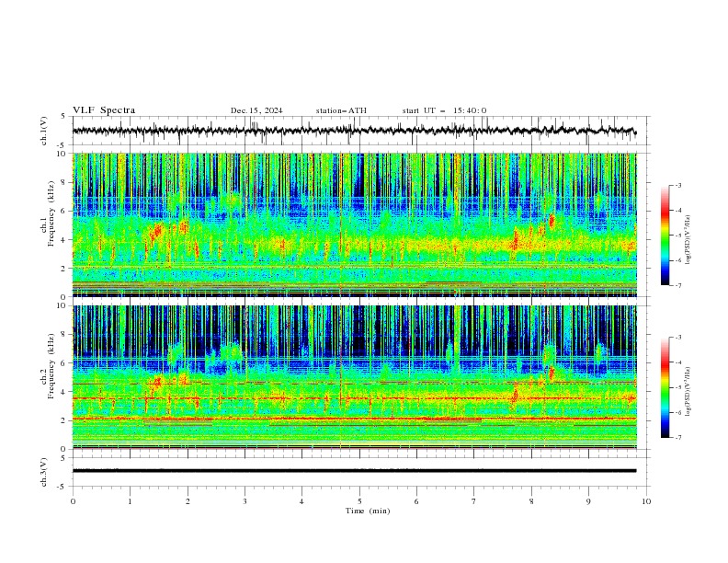Click the ch.2 "Frequency (kHz)" axis label
This screenshot has width=728, height=563.
51,366
